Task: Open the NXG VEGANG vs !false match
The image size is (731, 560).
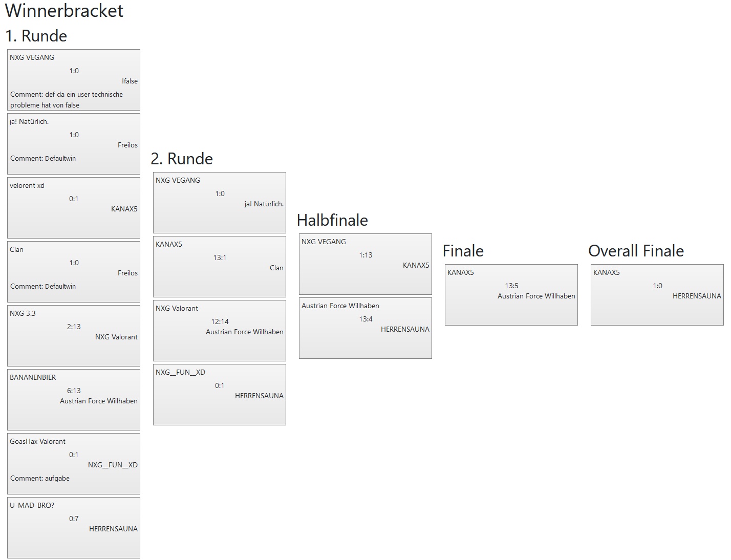Action: [73, 80]
